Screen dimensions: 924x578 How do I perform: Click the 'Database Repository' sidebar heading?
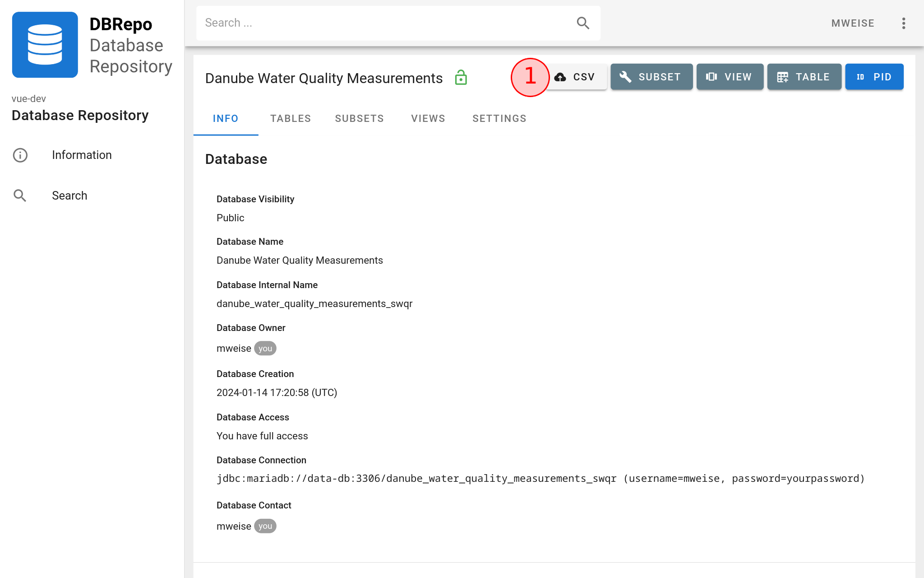[80, 115]
